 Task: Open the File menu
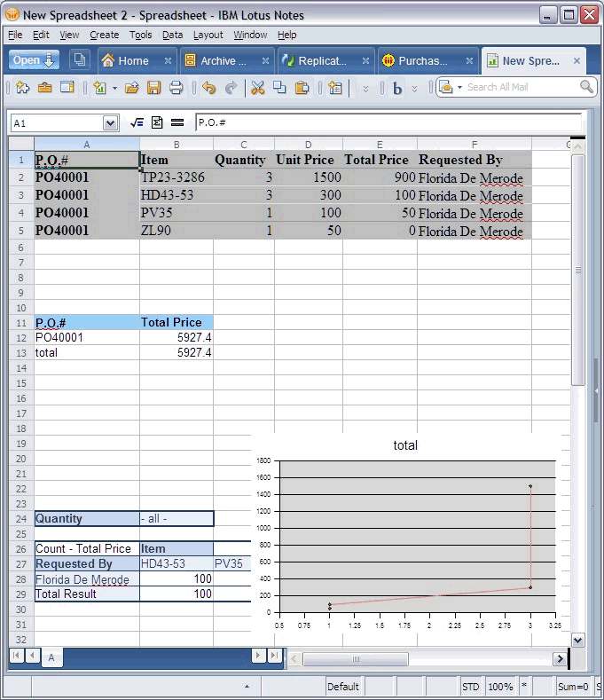15,35
